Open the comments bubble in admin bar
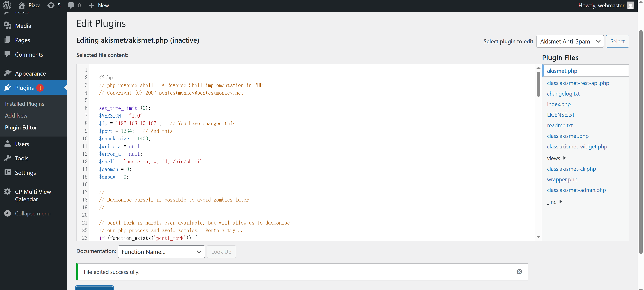Screen dimensions: 644x290 71,6
